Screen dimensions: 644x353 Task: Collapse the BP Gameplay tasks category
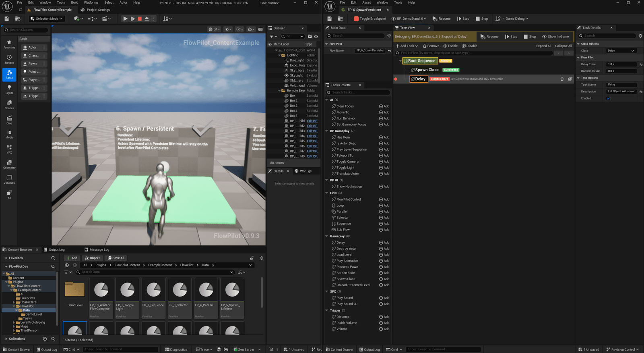click(x=327, y=131)
